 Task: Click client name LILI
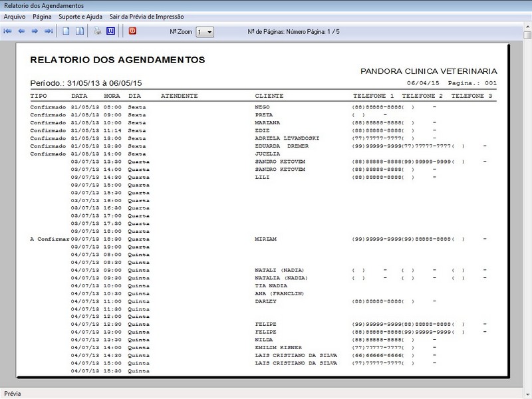tap(262, 178)
